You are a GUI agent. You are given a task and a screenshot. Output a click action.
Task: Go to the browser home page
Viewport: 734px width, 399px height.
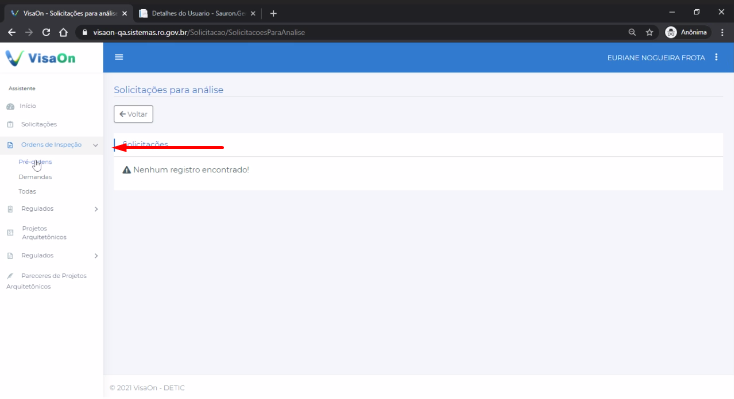pos(63,32)
